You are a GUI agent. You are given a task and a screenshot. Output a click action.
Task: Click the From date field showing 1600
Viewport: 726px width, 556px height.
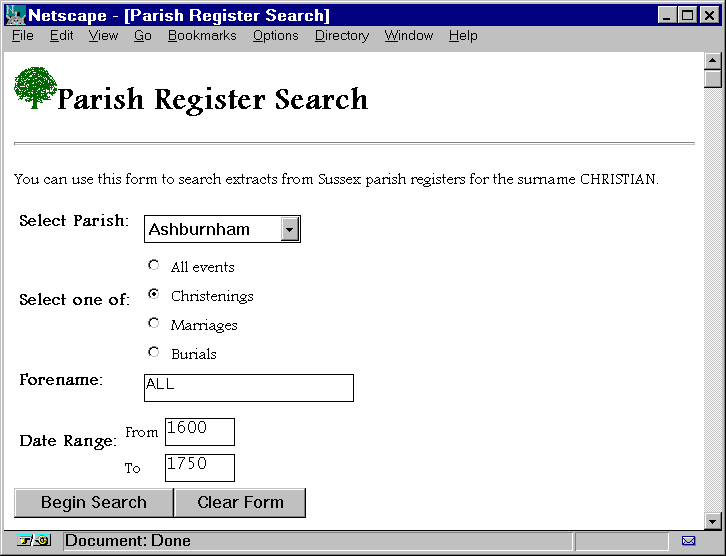[200, 432]
